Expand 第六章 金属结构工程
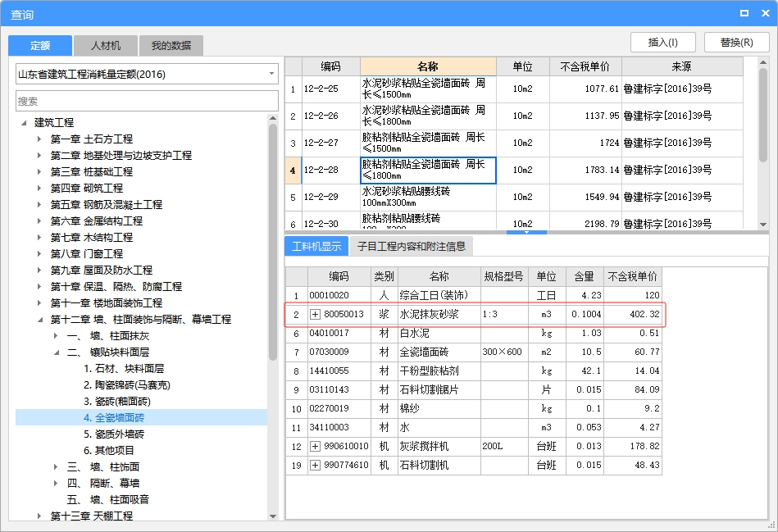778x532 pixels. click(39, 221)
